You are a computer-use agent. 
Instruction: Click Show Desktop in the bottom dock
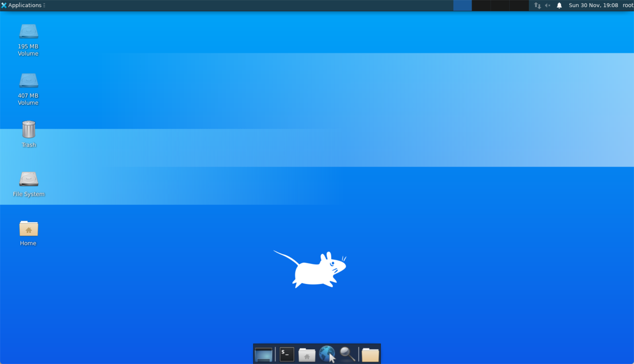tap(263, 354)
